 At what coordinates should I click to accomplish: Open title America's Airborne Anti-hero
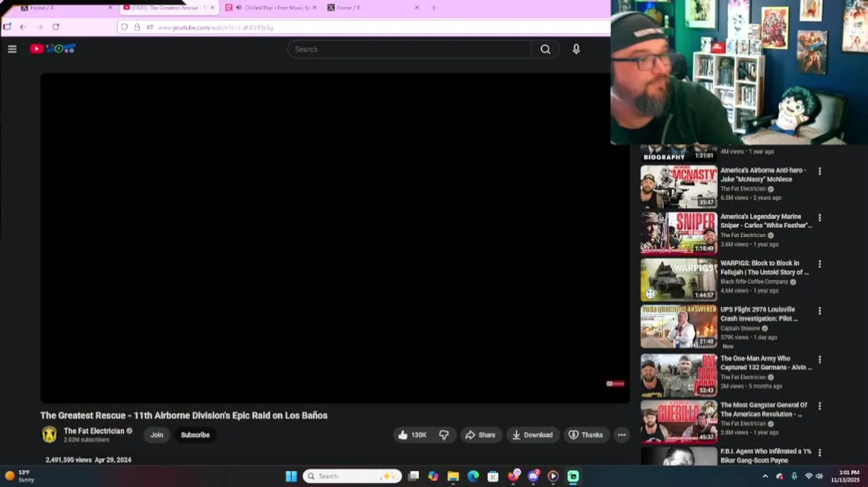tap(763, 175)
